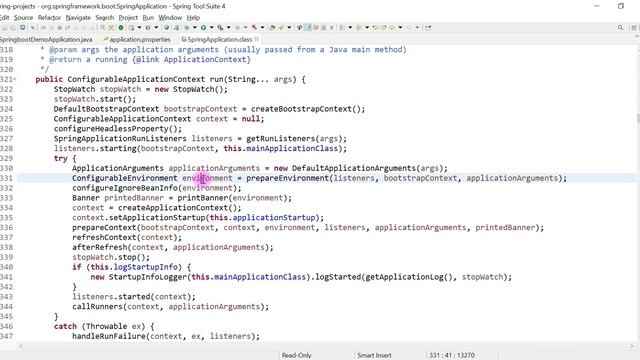Click the Previous Annotation toolbar icon

pyautogui.click(x=358, y=28)
